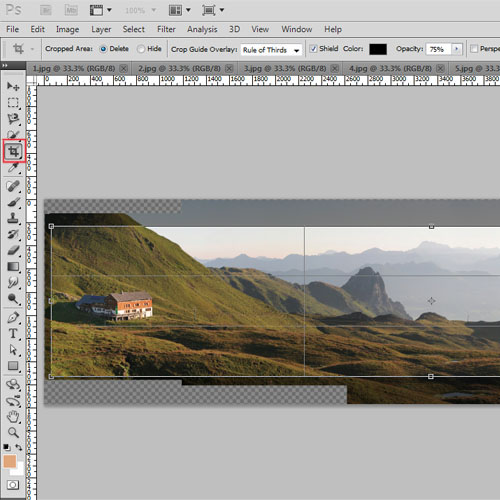Select the Eyedropper tool

[x=13, y=168]
